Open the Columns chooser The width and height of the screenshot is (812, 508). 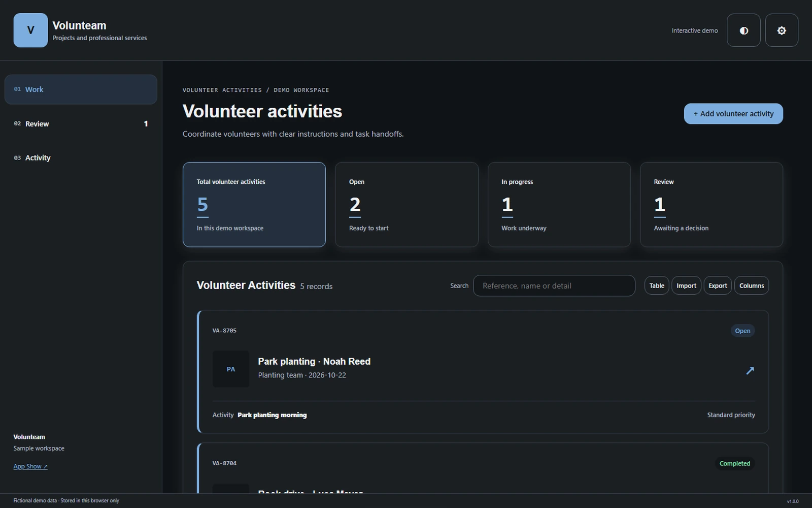pyautogui.click(x=752, y=285)
